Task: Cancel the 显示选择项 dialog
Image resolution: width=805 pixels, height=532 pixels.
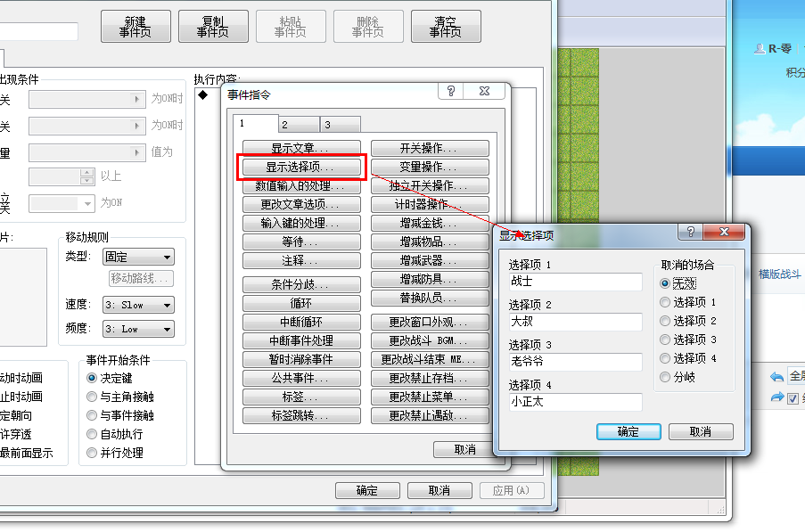Action: coord(701,432)
